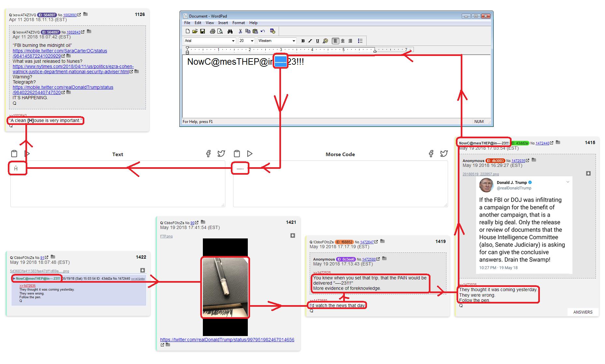
Task: Insert Date/Time from WordPad toolbar
Action: pos(273,31)
